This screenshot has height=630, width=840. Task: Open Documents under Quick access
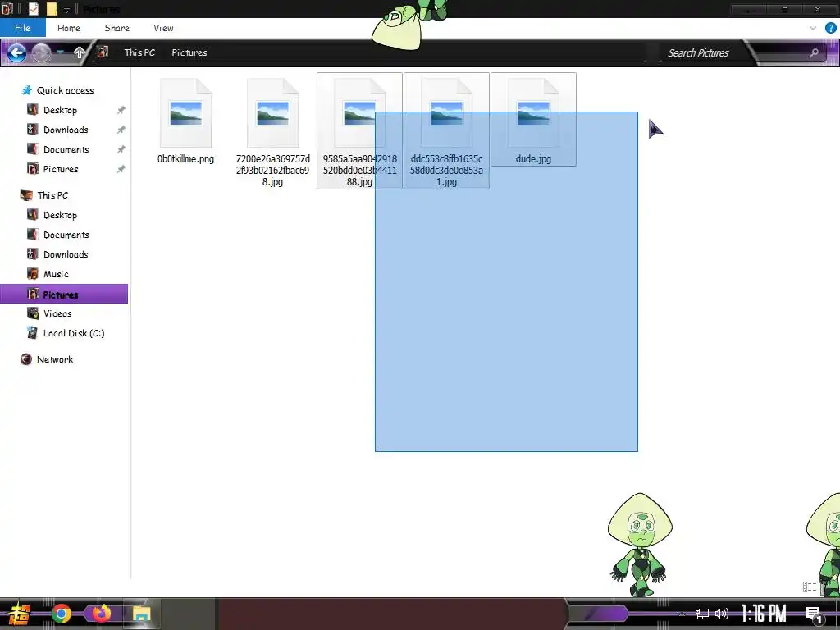tap(66, 149)
